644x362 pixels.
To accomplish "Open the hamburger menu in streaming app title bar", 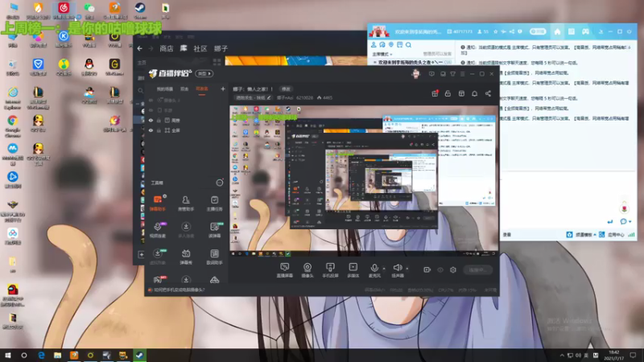I will (x=462, y=74).
